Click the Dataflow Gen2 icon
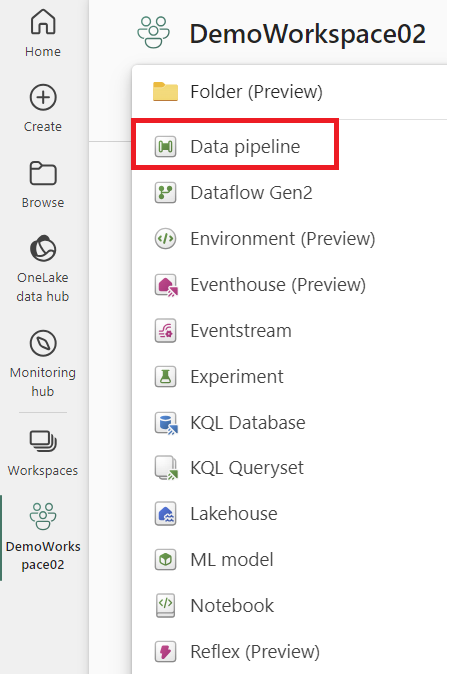This screenshot has width=454, height=676. click(x=166, y=193)
